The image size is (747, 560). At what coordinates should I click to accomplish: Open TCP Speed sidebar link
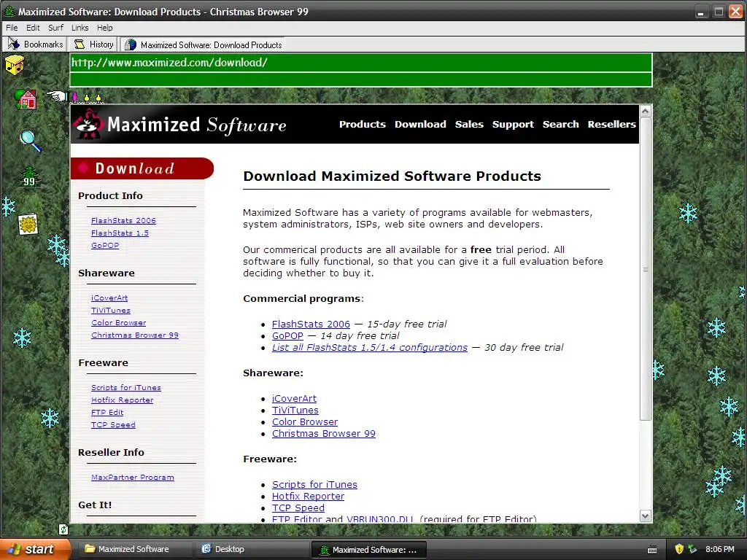tap(113, 425)
